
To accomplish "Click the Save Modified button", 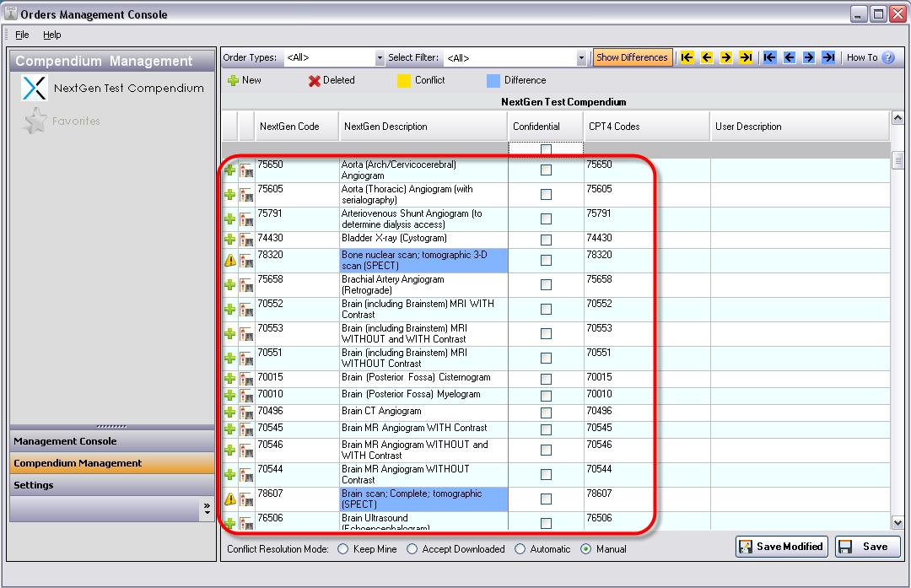I will coord(781,547).
